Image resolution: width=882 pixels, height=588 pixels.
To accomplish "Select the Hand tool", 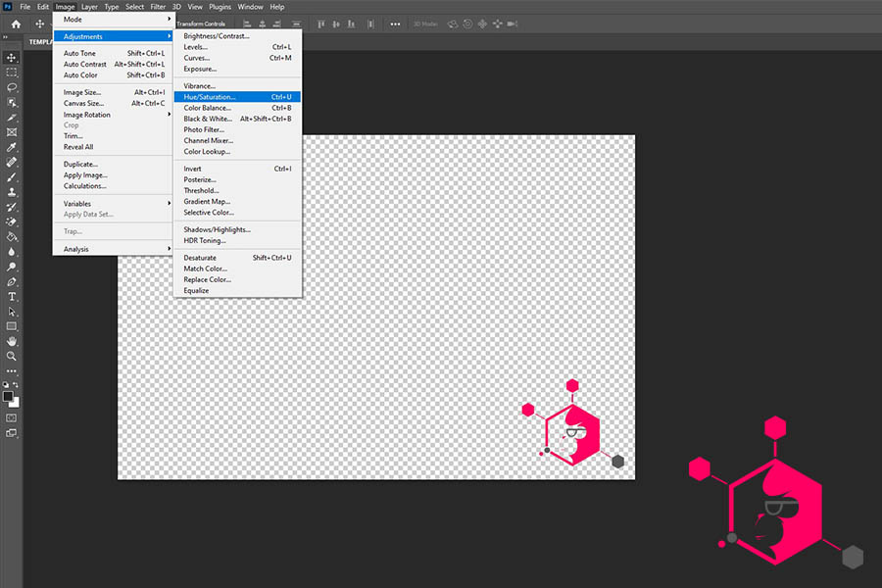I will pos(11,341).
